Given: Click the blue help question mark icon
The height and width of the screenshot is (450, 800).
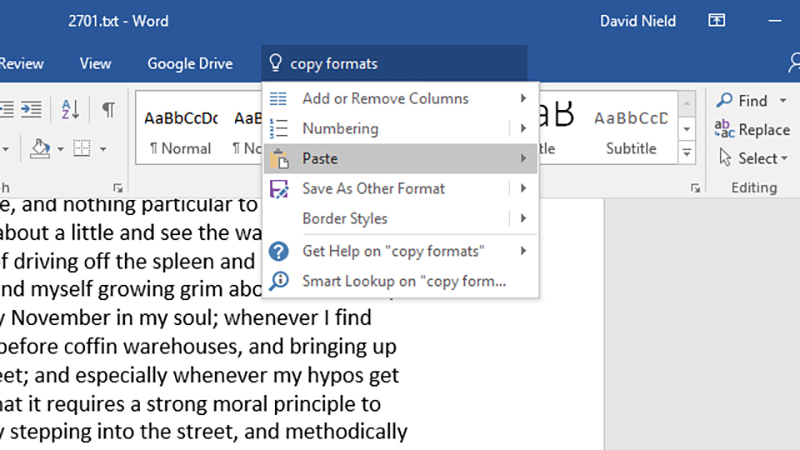Looking at the screenshot, I should pyautogui.click(x=279, y=251).
